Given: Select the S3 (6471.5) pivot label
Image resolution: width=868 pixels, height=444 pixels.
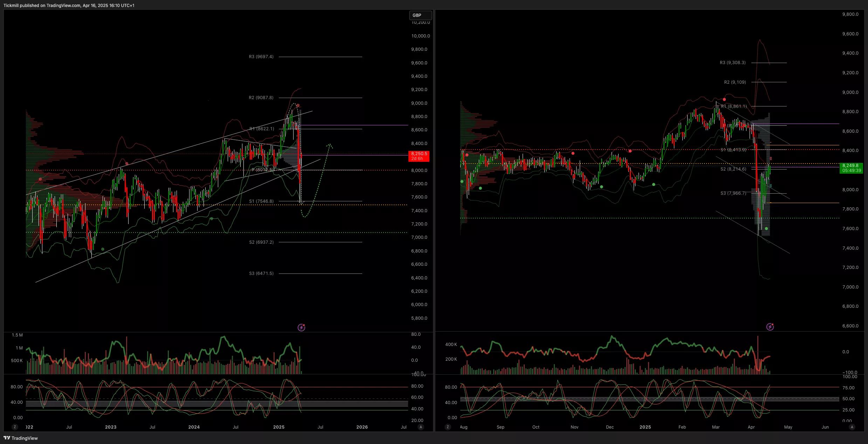Looking at the screenshot, I should 261,273.
